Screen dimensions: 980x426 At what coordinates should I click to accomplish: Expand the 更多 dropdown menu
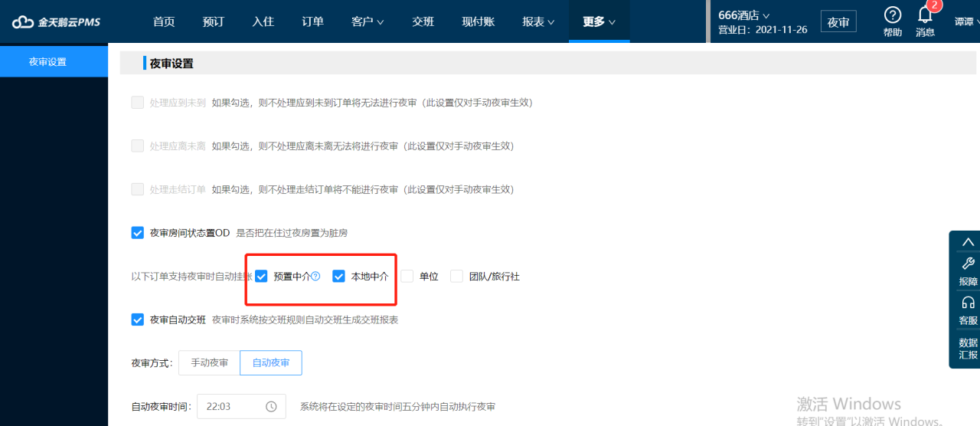pos(599,21)
